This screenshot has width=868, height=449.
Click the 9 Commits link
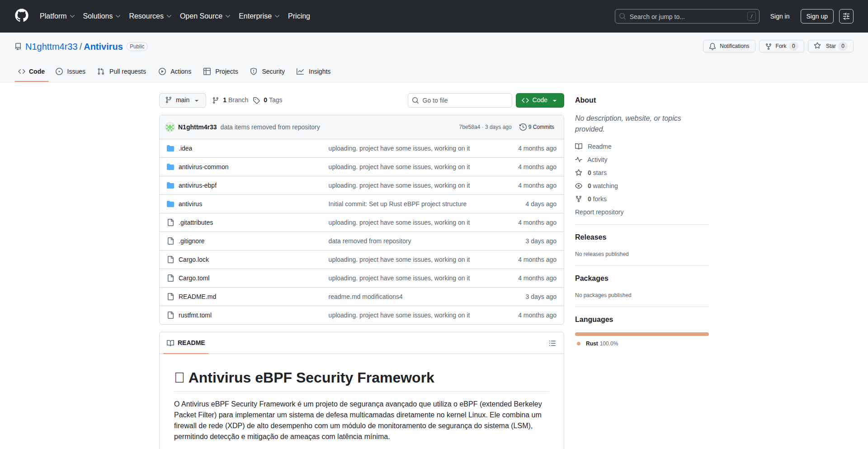coord(540,127)
